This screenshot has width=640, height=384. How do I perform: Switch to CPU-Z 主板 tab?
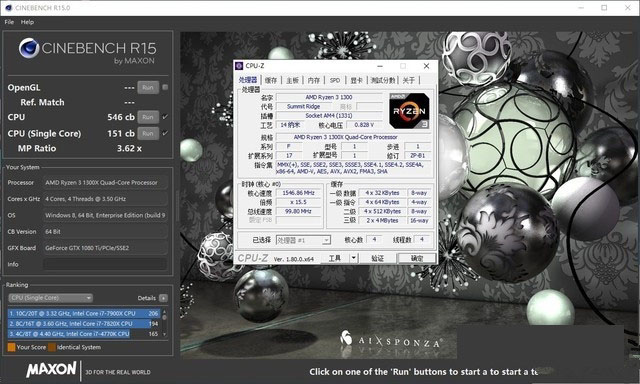[x=292, y=80]
